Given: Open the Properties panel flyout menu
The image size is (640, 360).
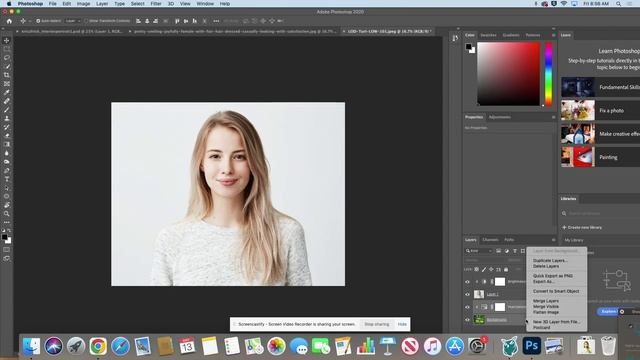Looking at the screenshot, I should pos(553,117).
